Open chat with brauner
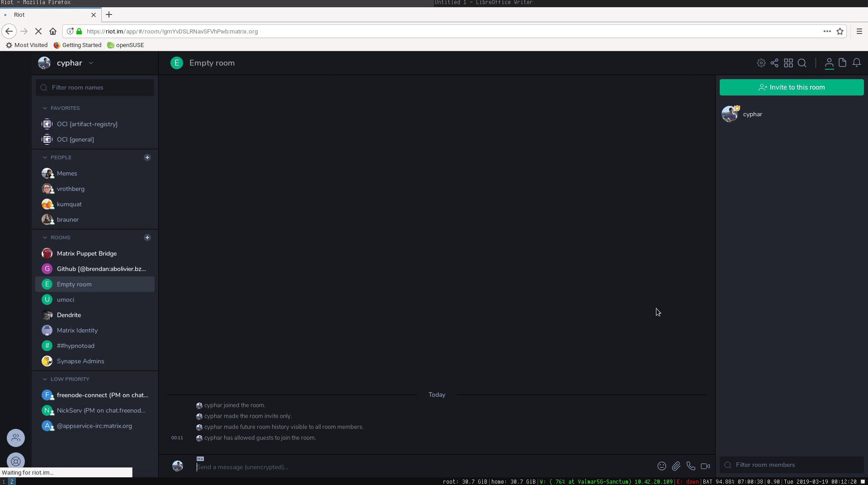868x485 pixels. tap(95, 219)
